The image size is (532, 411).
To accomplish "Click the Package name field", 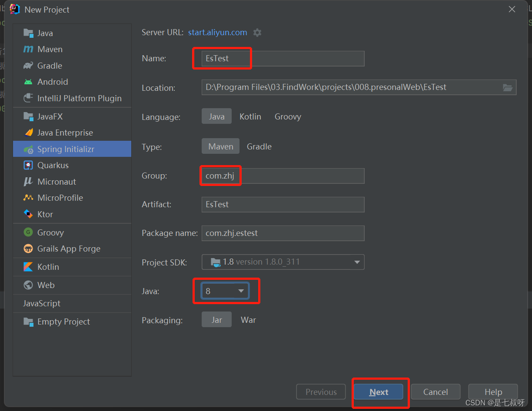I will [x=283, y=233].
